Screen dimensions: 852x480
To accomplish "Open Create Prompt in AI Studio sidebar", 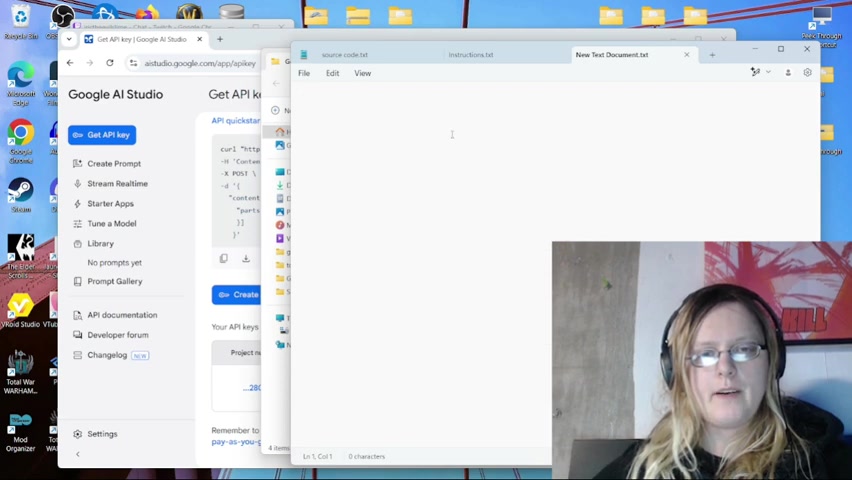I will pos(113,164).
